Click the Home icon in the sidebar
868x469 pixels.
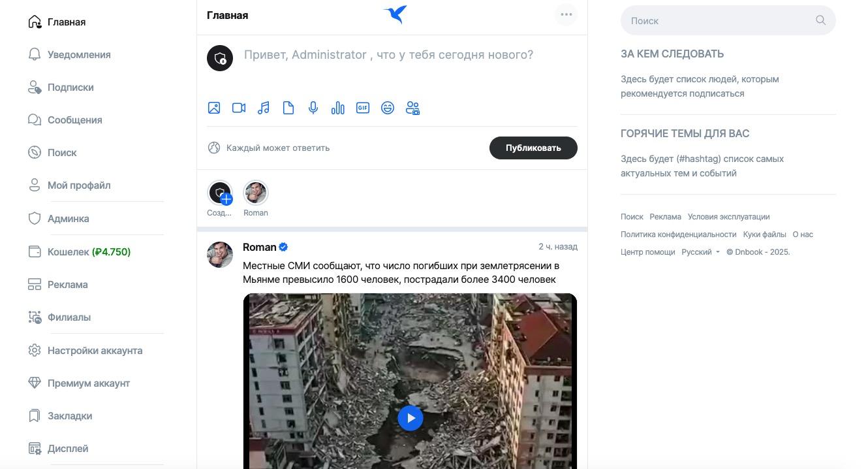click(x=35, y=22)
